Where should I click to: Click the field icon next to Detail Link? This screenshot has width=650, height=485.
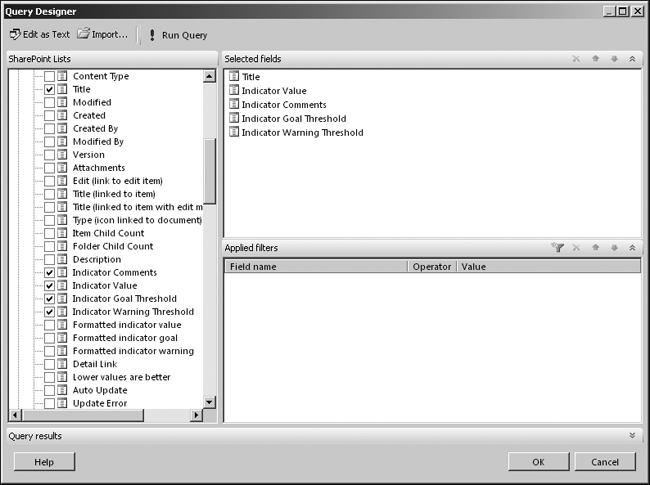coord(62,364)
